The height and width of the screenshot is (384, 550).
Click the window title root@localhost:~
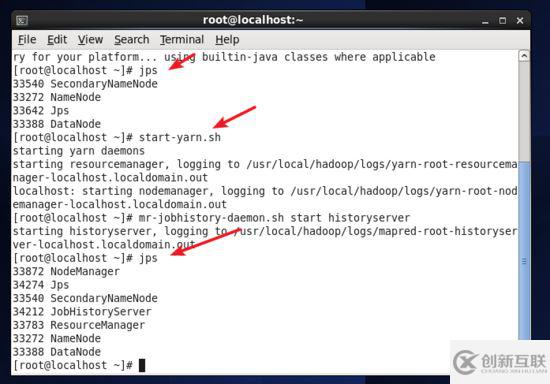tap(253, 20)
